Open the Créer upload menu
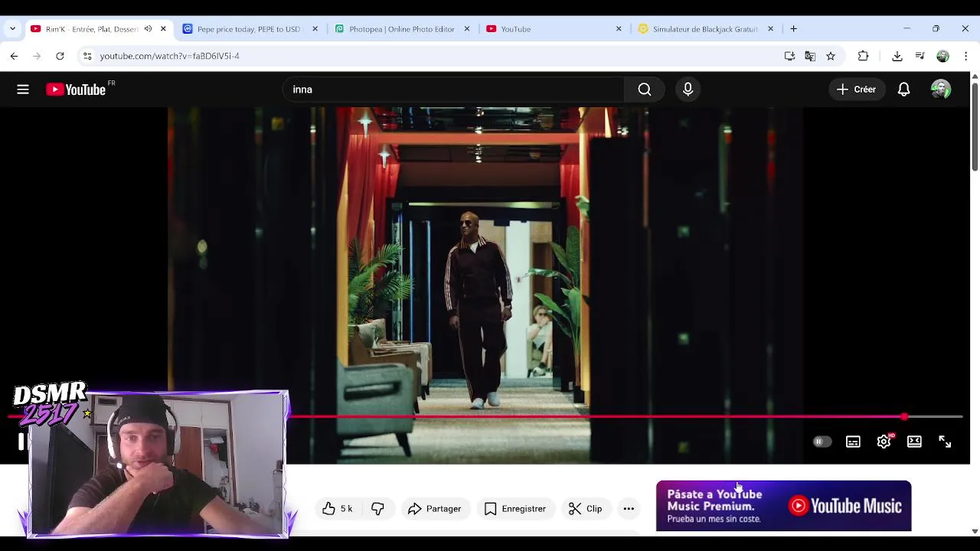 click(856, 90)
